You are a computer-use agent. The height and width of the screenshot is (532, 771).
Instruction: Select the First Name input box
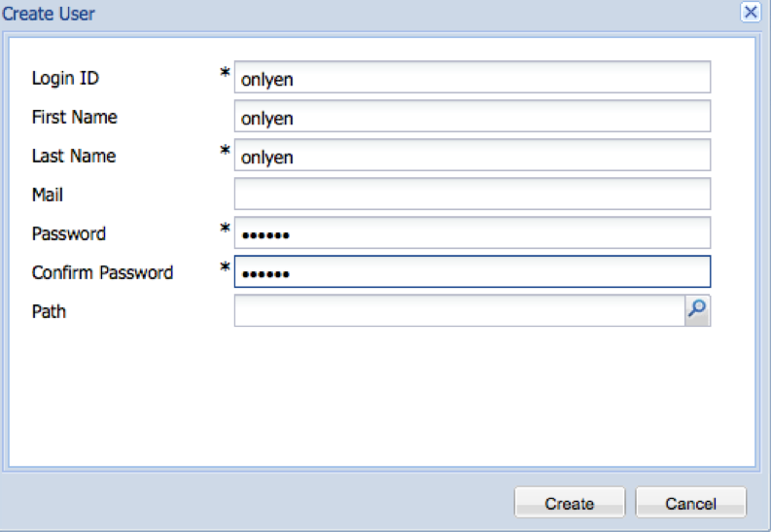(x=472, y=117)
